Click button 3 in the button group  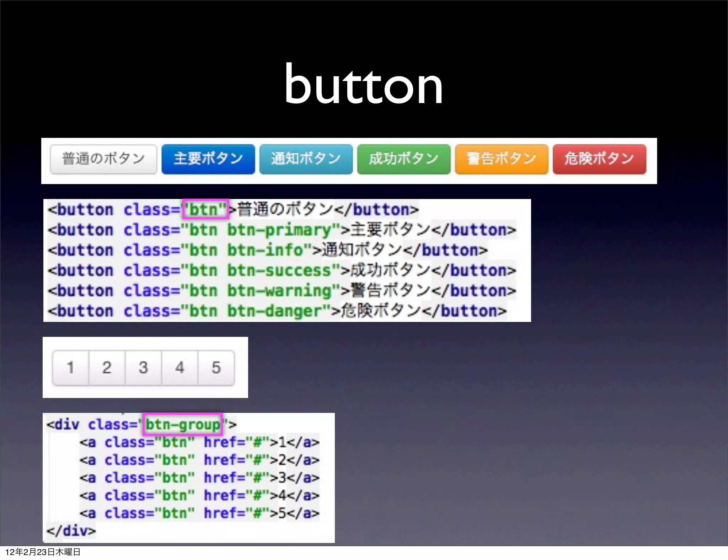tap(143, 367)
